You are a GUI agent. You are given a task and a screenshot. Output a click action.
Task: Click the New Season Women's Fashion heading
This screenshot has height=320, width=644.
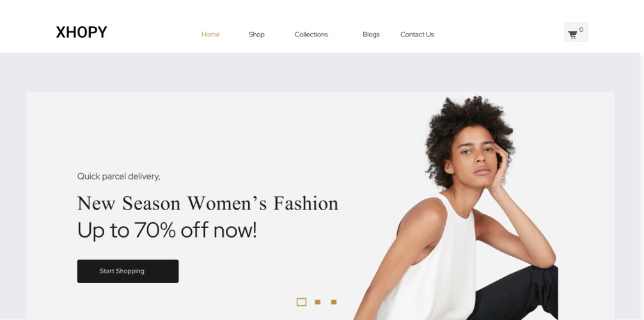(x=208, y=204)
